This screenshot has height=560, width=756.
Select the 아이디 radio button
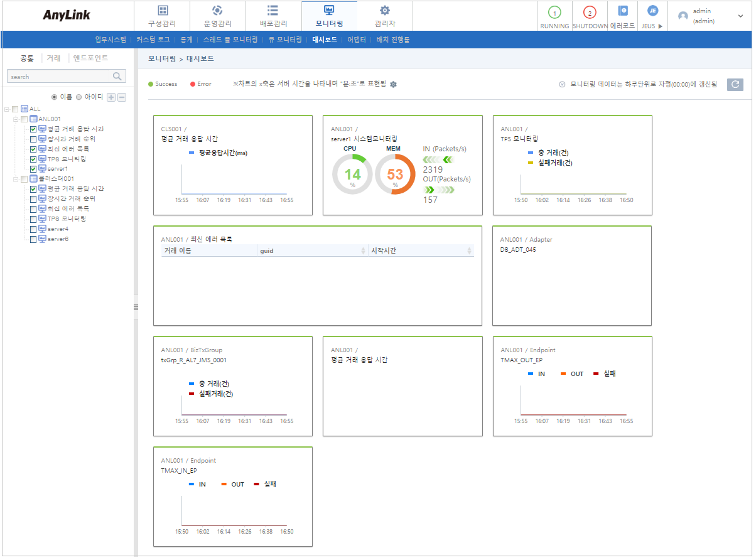tap(77, 98)
